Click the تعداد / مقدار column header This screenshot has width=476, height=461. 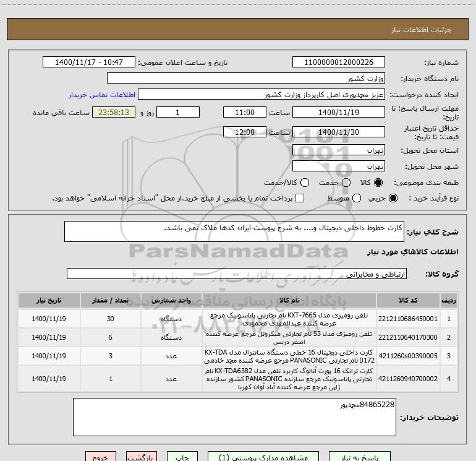click(110, 300)
